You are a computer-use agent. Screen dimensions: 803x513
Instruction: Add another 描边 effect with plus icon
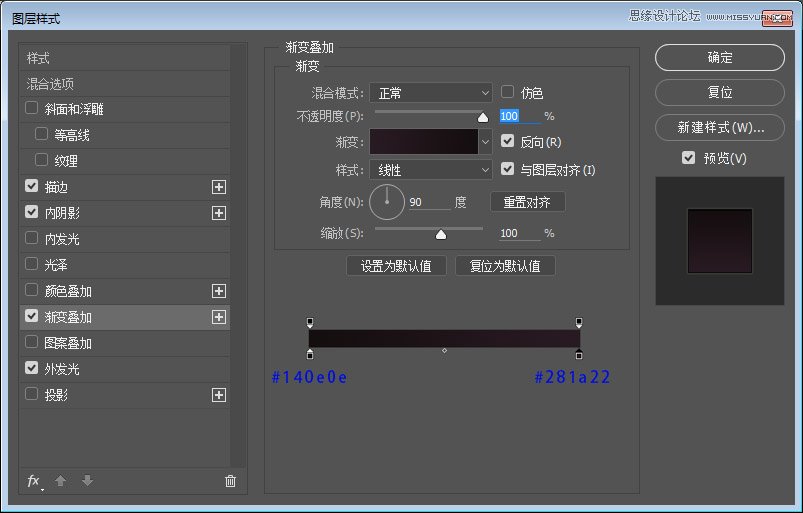tap(219, 187)
